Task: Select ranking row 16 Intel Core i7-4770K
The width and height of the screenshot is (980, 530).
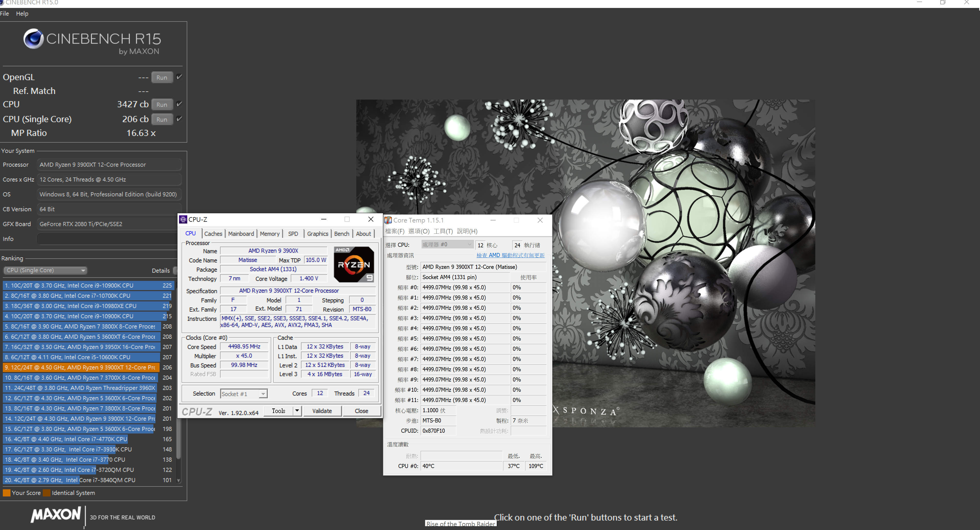Action: tap(88, 439)
